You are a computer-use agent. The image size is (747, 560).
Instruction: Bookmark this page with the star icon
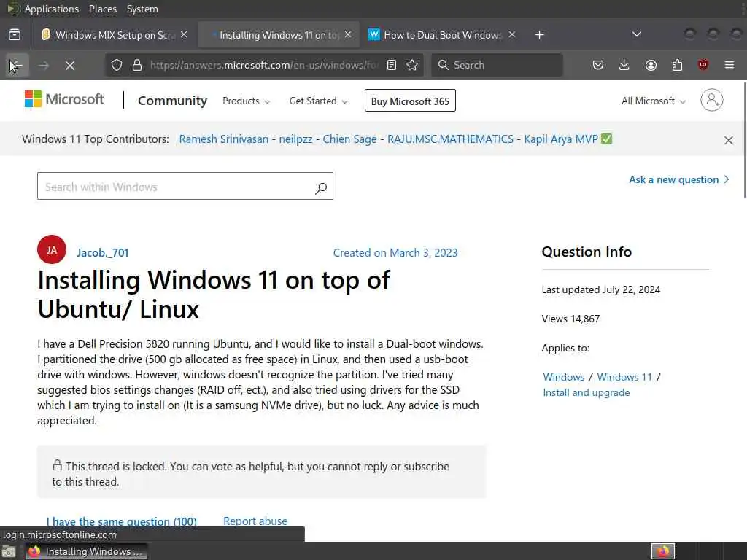413,65
